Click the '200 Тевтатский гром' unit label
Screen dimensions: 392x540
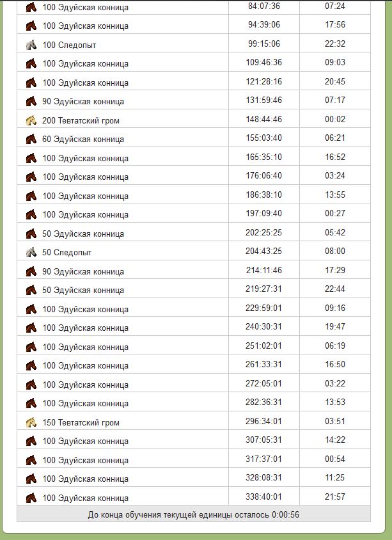coord(81,120)
